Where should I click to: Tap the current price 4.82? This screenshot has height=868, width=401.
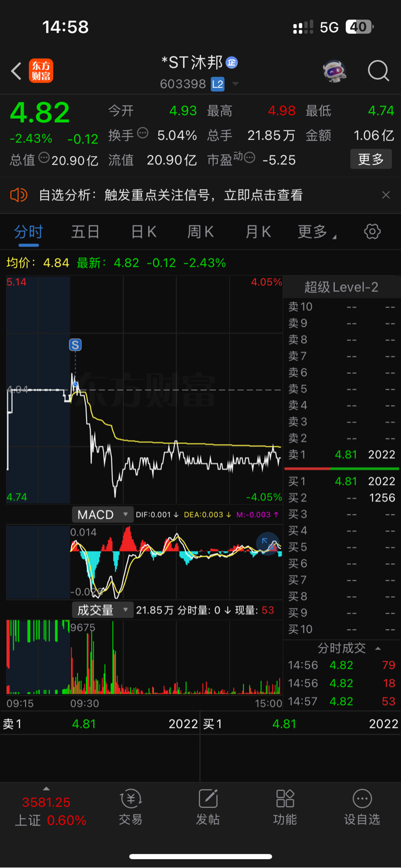tap(40, 112)
